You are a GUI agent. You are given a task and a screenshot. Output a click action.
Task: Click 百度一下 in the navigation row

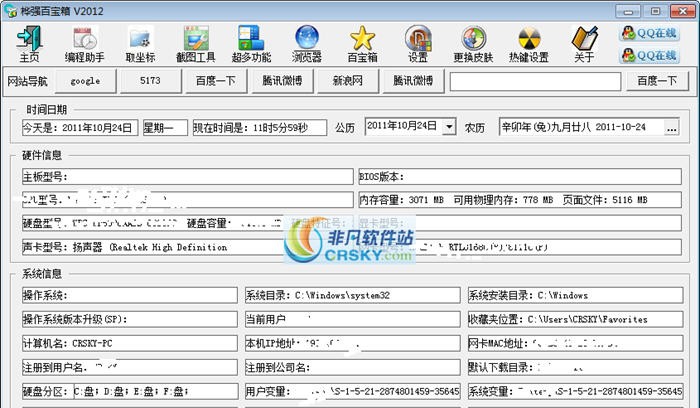[x=216, y=81]
